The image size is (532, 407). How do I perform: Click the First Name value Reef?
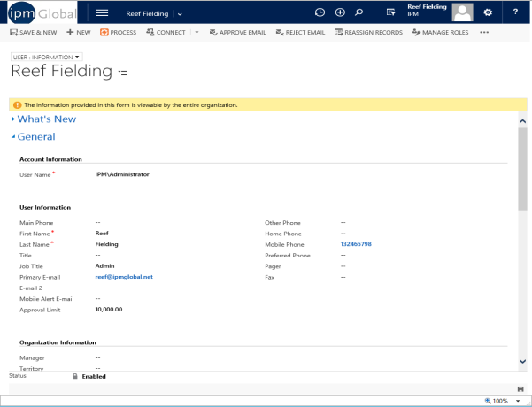point(102,234)
